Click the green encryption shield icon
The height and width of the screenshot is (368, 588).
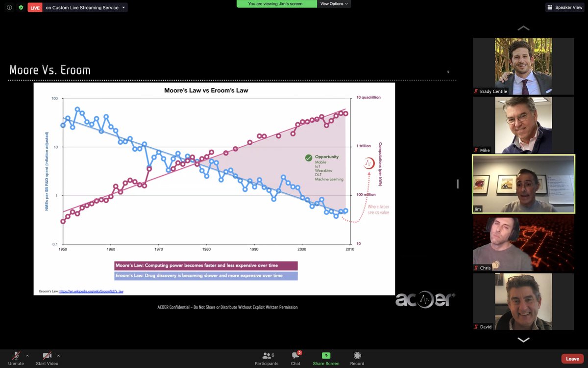(21, 7)
